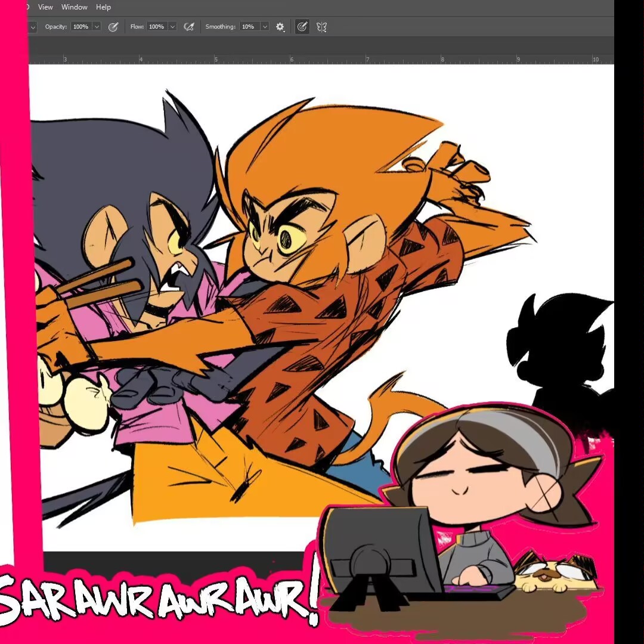The width and height of the screenshot is (644, 644).
Task: Expand the Opacity slider dropdown arrow
Action: (97, 27)
